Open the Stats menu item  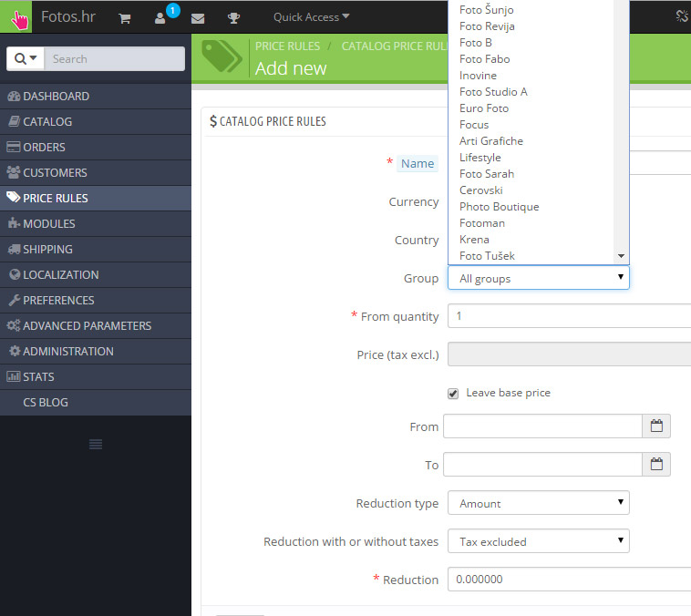click(x=96, y=377)
